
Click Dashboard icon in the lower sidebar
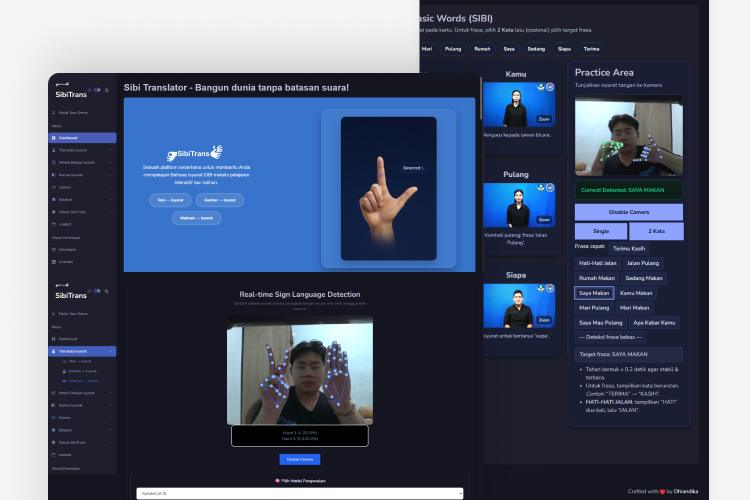coord(54,339)
